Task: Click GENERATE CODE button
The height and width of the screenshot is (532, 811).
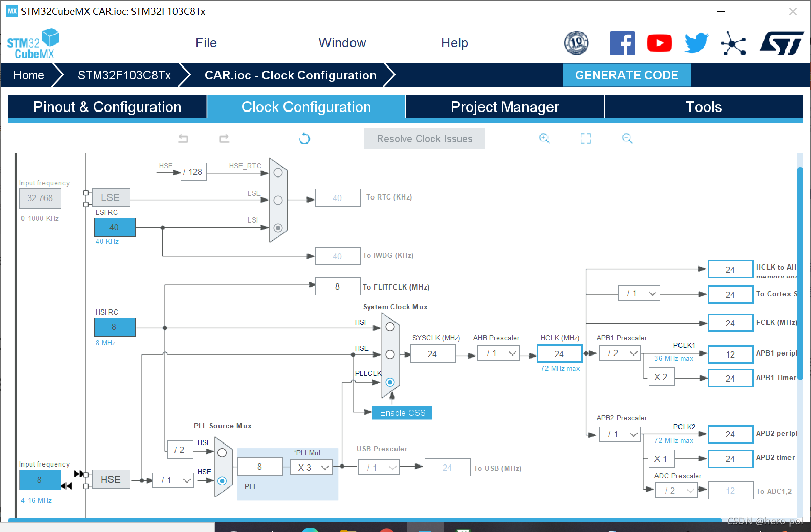Action: pos(627,75)
